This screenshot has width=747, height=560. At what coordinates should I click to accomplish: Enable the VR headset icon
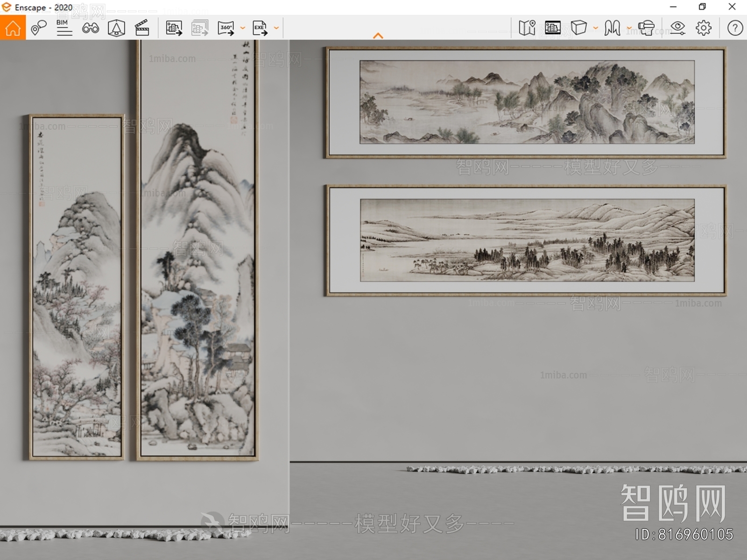[646, 28]
